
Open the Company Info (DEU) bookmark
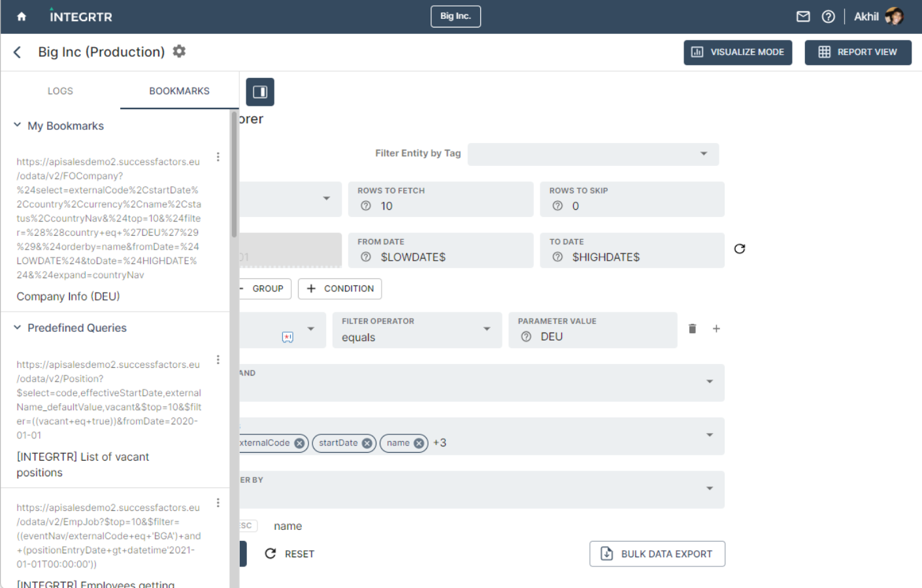coord(68,297)
